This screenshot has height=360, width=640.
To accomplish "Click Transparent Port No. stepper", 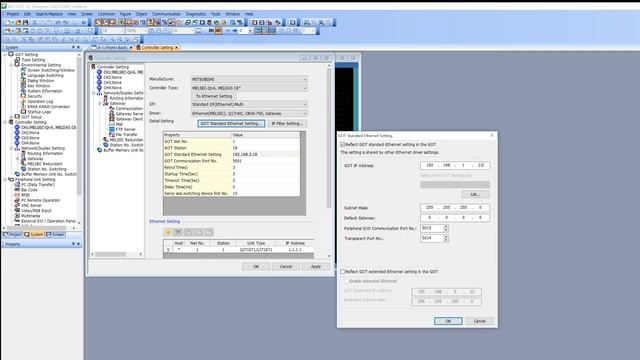I will [446, 238].
